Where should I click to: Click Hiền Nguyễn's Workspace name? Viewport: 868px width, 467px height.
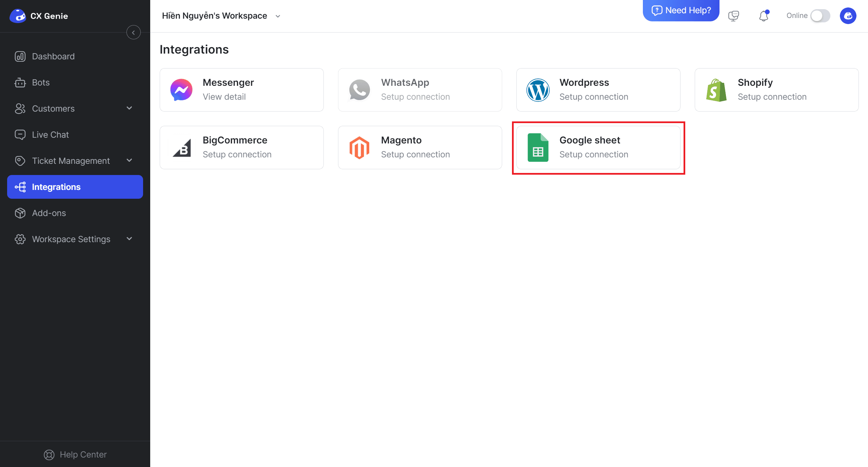(214, 16)
